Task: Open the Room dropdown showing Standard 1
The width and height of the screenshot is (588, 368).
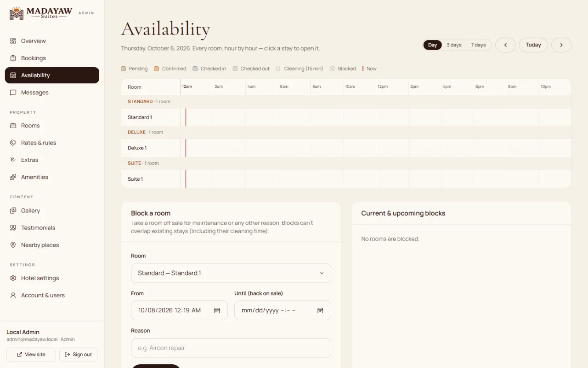Action: click(231, 273)
